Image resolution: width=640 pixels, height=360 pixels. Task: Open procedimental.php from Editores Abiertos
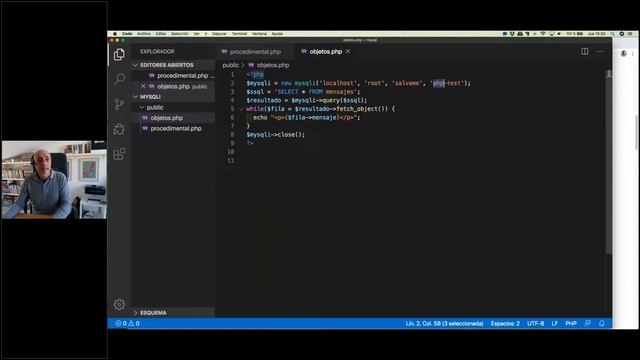pyautogui.click(x=173, y=76)
